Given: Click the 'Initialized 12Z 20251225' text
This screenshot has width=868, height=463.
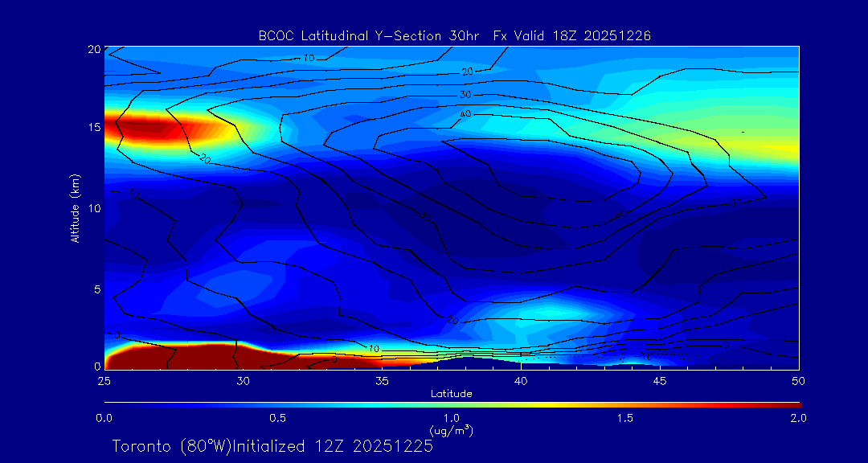Looking at the screenshot, I should [x=332, y=446].
